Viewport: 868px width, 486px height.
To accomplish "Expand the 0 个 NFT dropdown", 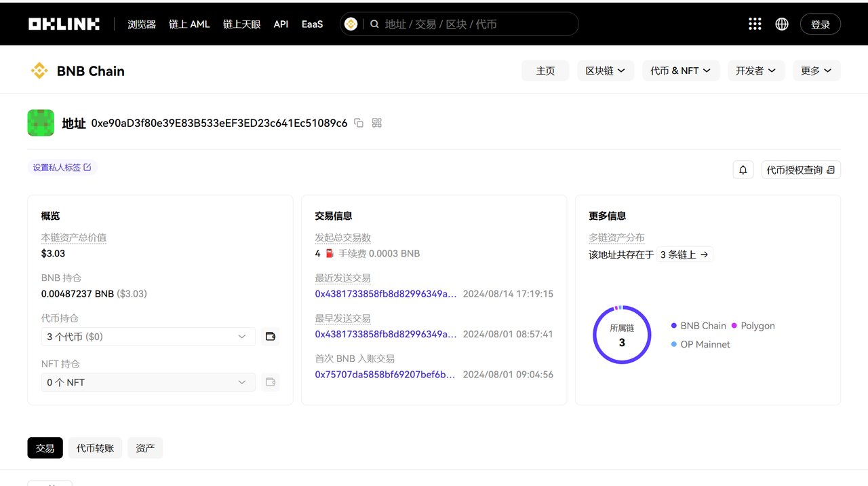I will [149, 382].
